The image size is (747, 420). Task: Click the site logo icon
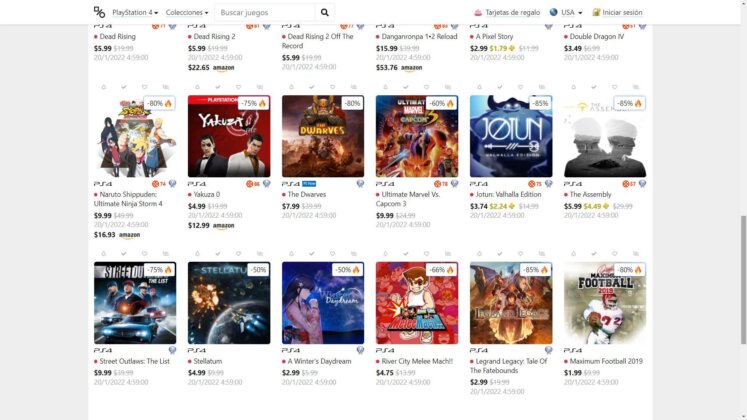tap(99, 12)
